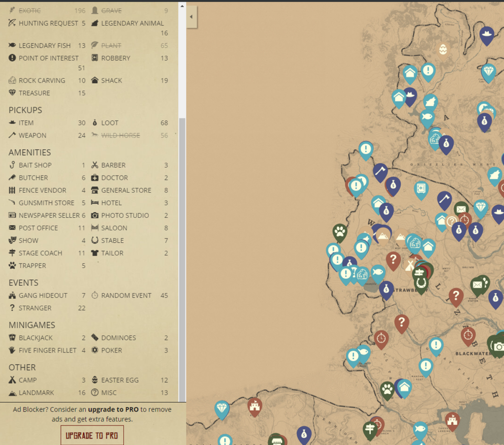Toggle the Dominoes minigame category
Screen dimensions: 504x445
(x=129, y=338)
